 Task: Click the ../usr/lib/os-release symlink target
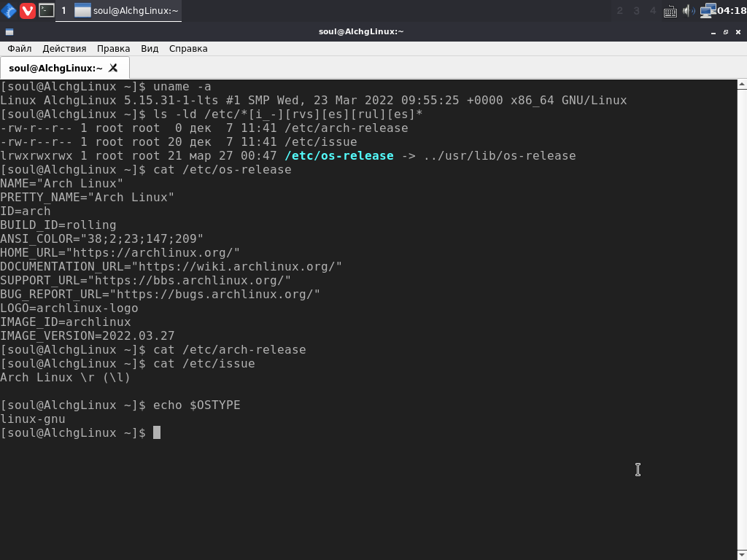pyautogui.click(x=500, y=156)
